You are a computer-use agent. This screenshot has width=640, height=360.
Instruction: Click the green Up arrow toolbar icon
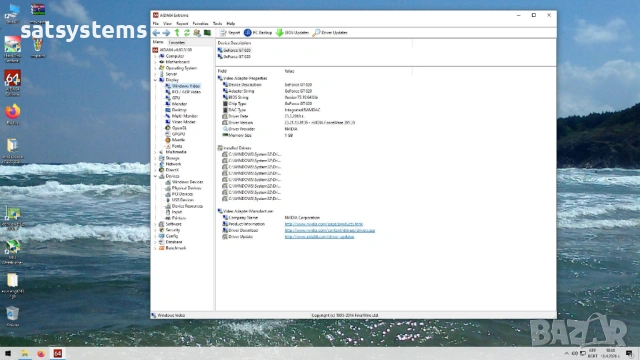tap(177, 33)
